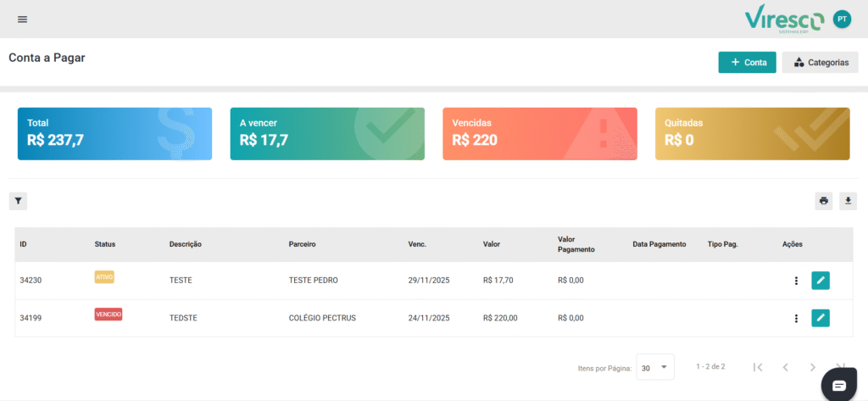Click the print icon
Viewport: 868px width, 401px height.
point(823,201)
